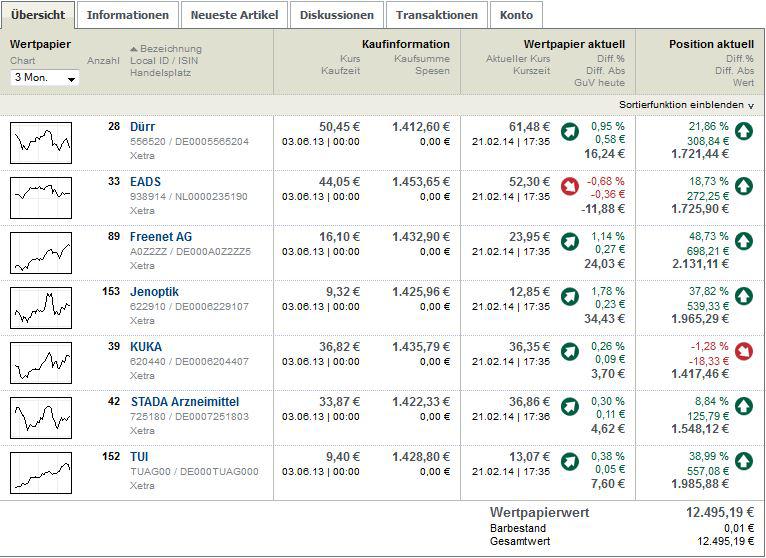Screen dimensions: 766x558
Task: Click red position arrow icon for KUKA
Action: (743, 351)
